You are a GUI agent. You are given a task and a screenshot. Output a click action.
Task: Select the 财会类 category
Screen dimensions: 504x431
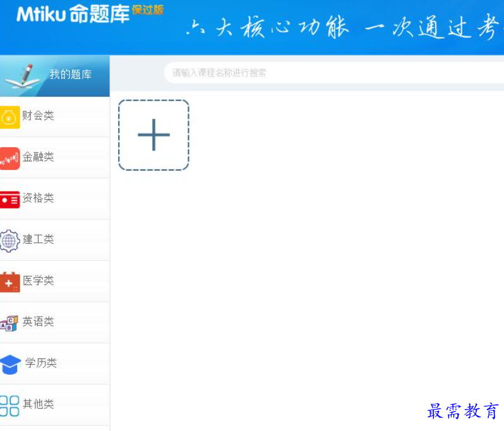coord(55,117)
